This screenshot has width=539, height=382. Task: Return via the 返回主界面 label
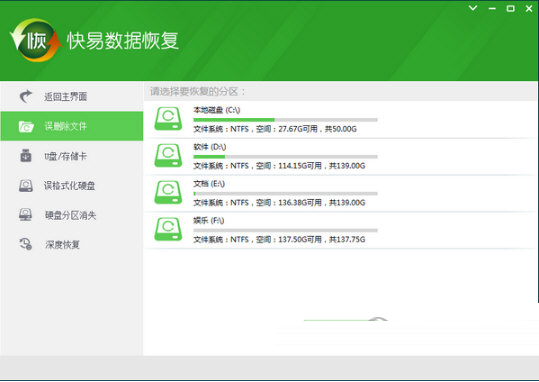point(65,97)
